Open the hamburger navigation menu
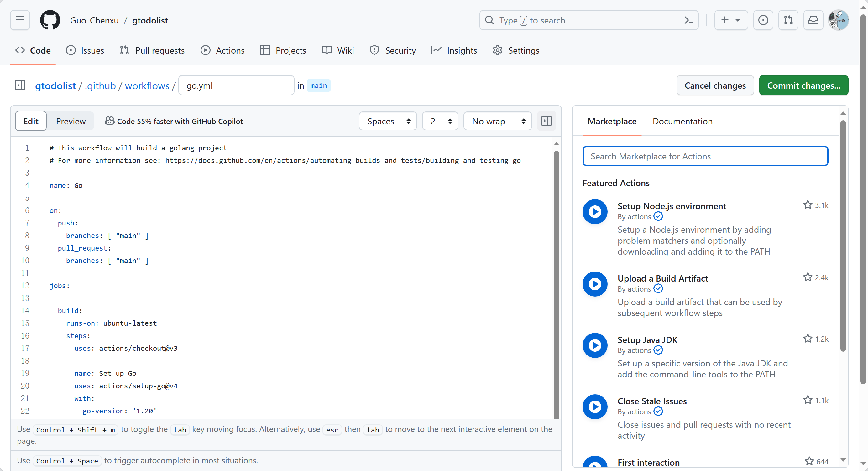This screenshot has height=471, width=868. coord(20,20)
